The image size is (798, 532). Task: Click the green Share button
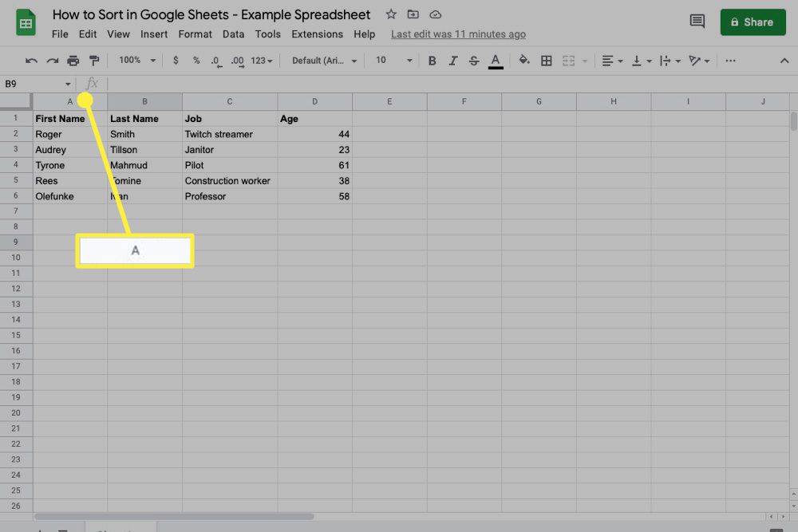753,22
